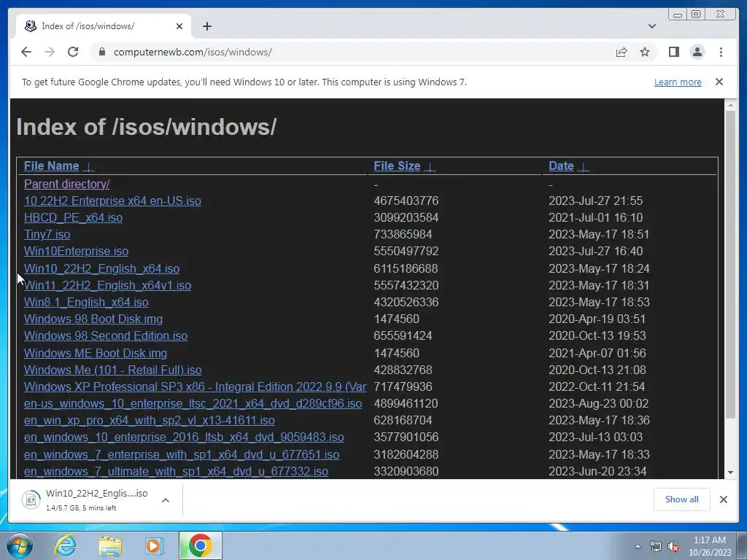This screenshot has height=560, width=747.
Task: Click Show all downloads
Action: [x=682, y=499]
